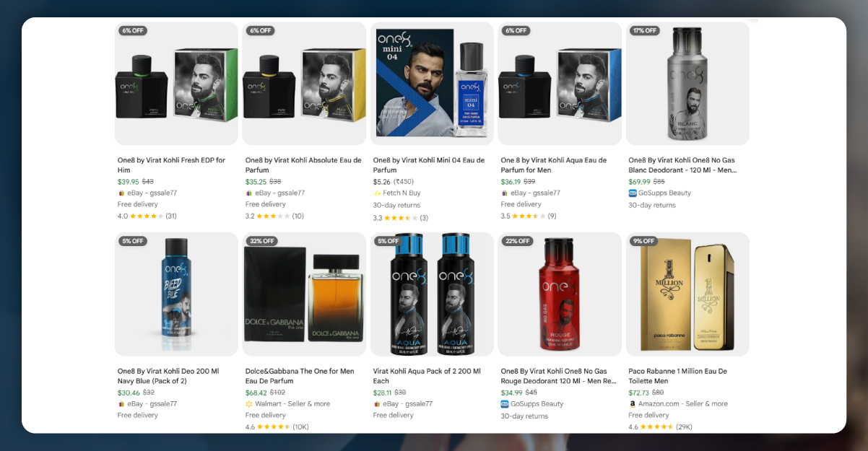The height and width of the screenshot is (451, 868).
Task: Click Walmart icon under Dolce&Gabbana listing
Action: (249, 404)
